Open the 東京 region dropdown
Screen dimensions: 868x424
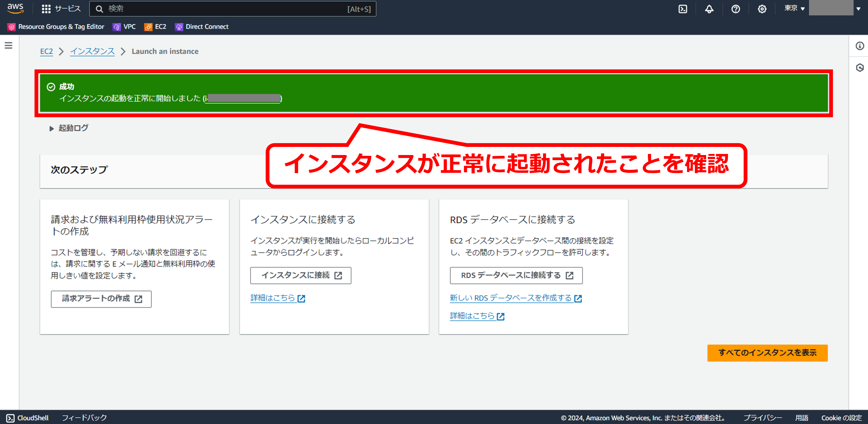pos(794,8)
